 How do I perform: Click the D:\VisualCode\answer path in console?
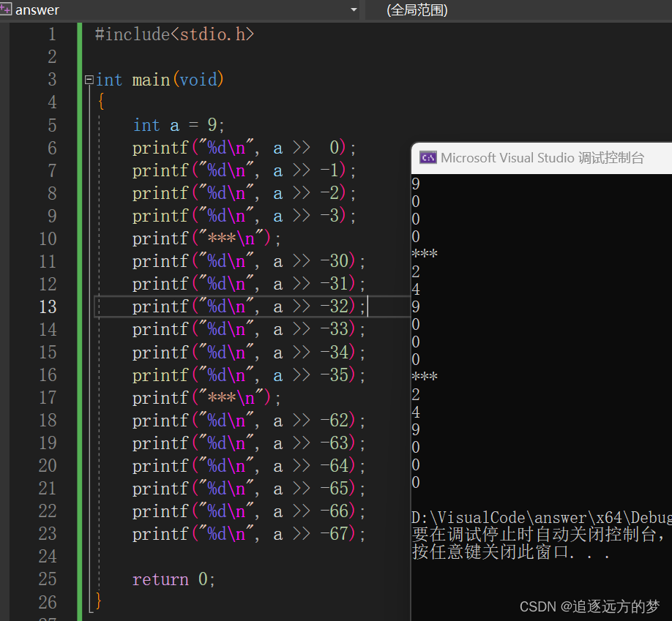pyautogui.click(x=541, y=518)
